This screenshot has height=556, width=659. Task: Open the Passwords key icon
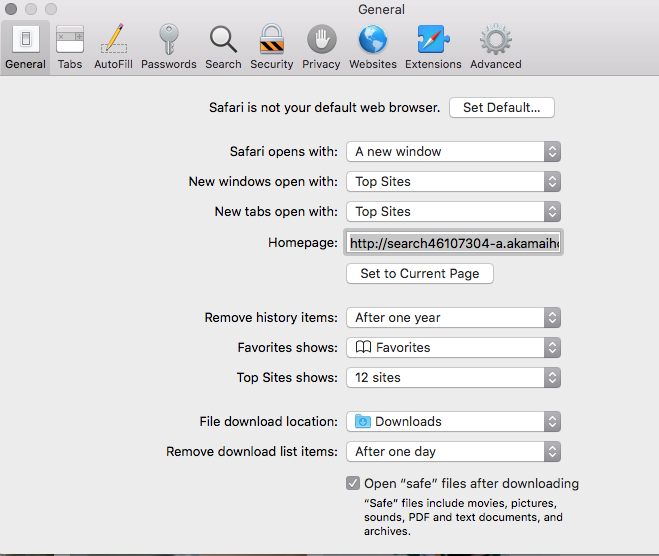[x=169, y=39]
